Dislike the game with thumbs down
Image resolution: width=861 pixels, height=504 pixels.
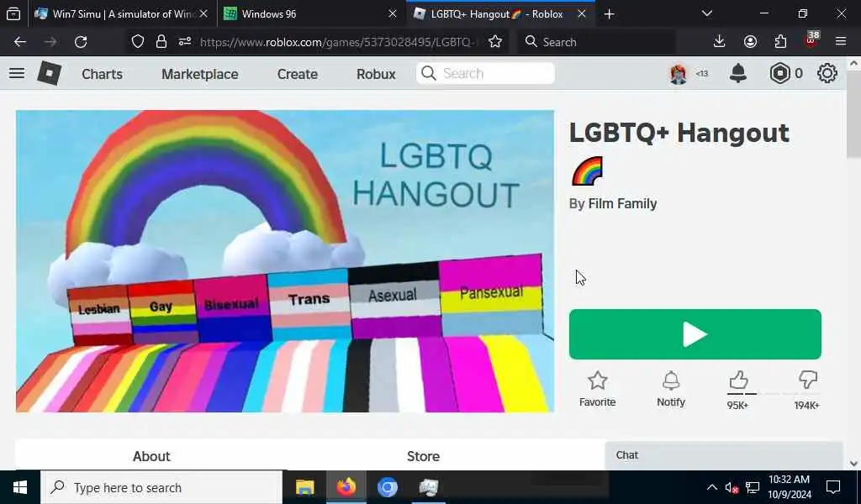tap(807, 380)
